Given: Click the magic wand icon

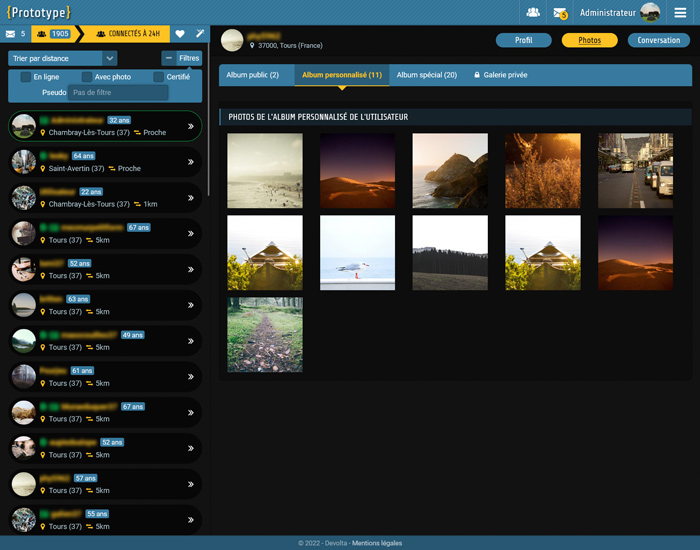Looking at the screenshot, I should pos(200,34).
